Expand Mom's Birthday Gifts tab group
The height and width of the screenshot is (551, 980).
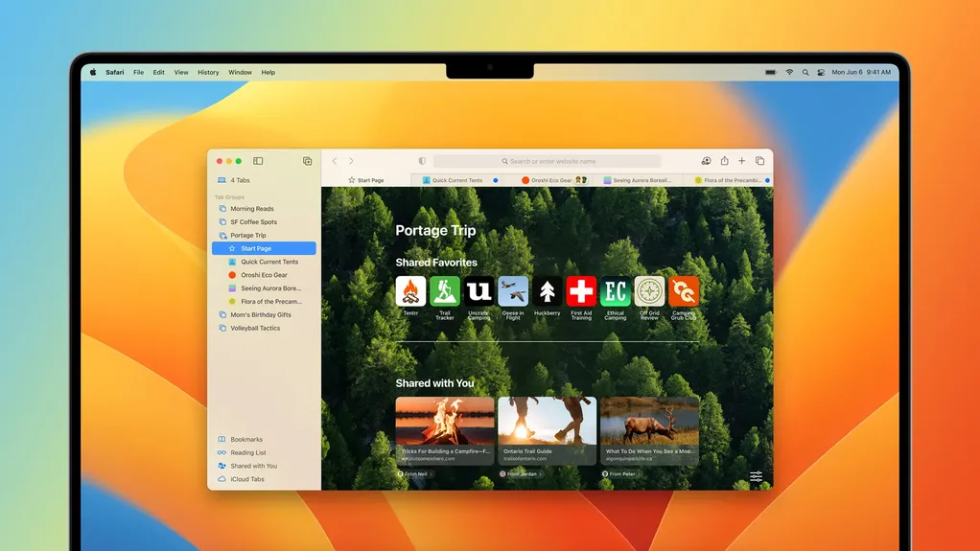click(261, 315)
